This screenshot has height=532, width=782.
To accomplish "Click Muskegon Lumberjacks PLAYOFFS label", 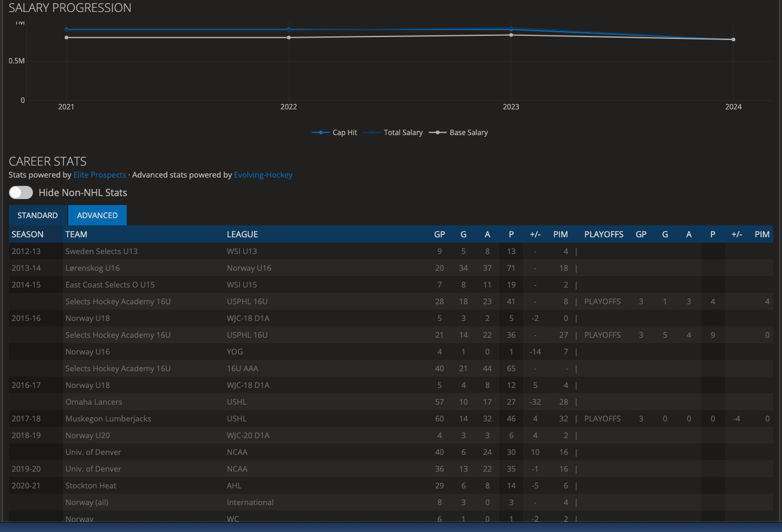I will (603, 418).
